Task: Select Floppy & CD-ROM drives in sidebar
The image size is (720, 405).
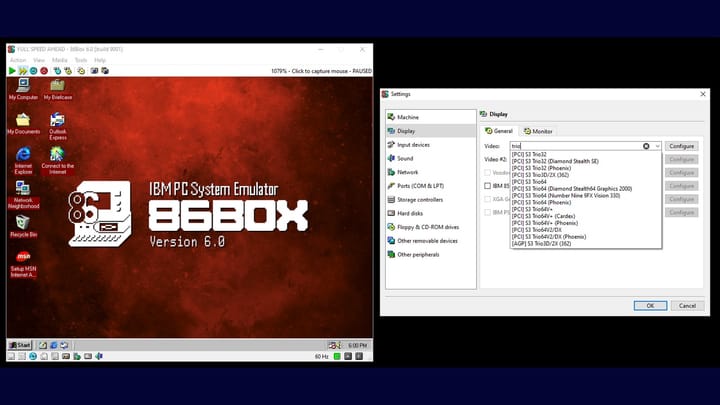Action: click(431, 227)
